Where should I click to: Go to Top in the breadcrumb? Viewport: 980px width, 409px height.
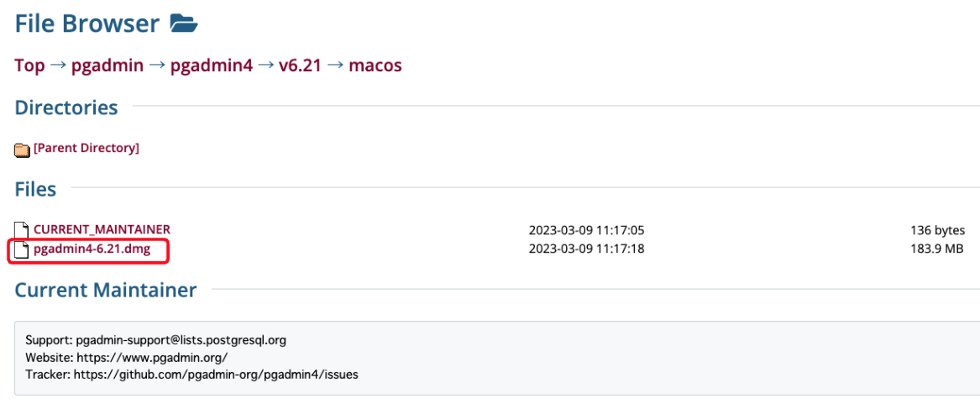[29, 65]
